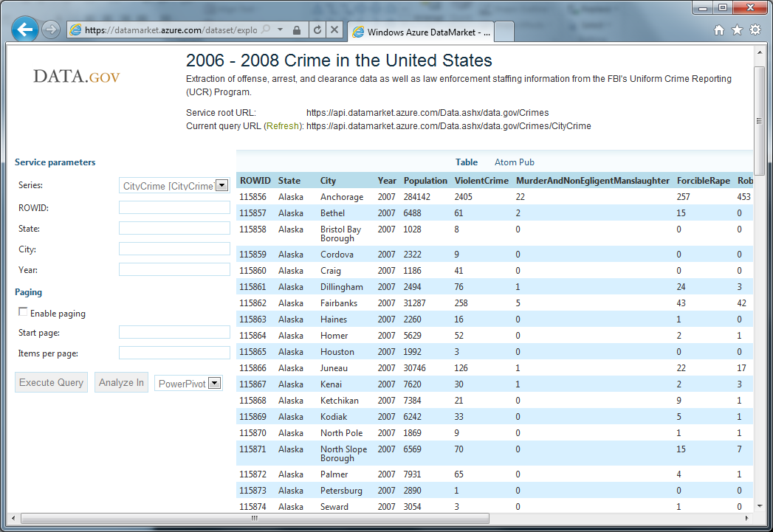Click the Dillingham city cell
This screenshot has width=773, height=532.
click(x=342, y=287)
